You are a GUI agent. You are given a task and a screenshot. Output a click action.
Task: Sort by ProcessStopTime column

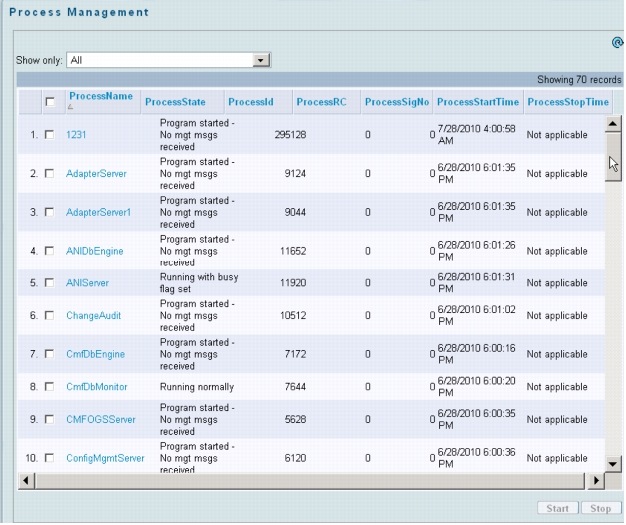click(568, 102)
